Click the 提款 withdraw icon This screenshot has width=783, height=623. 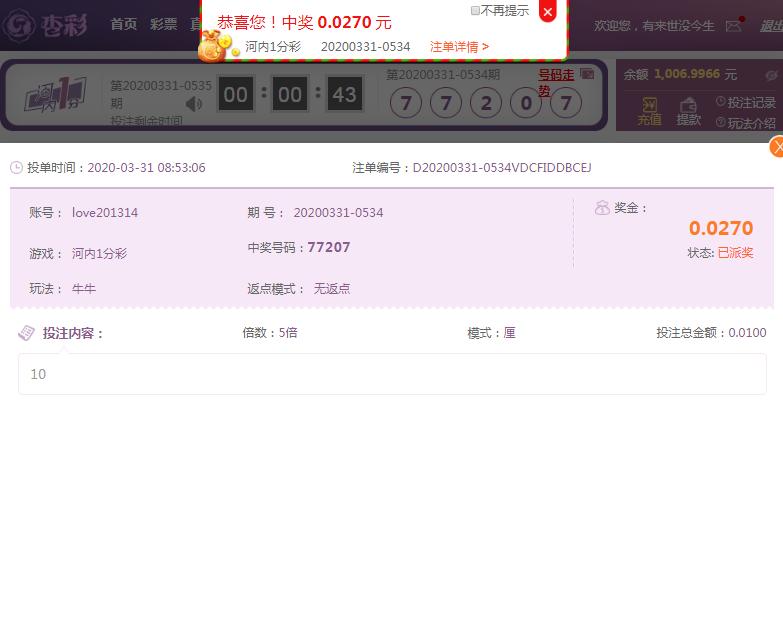coord(689,111)
